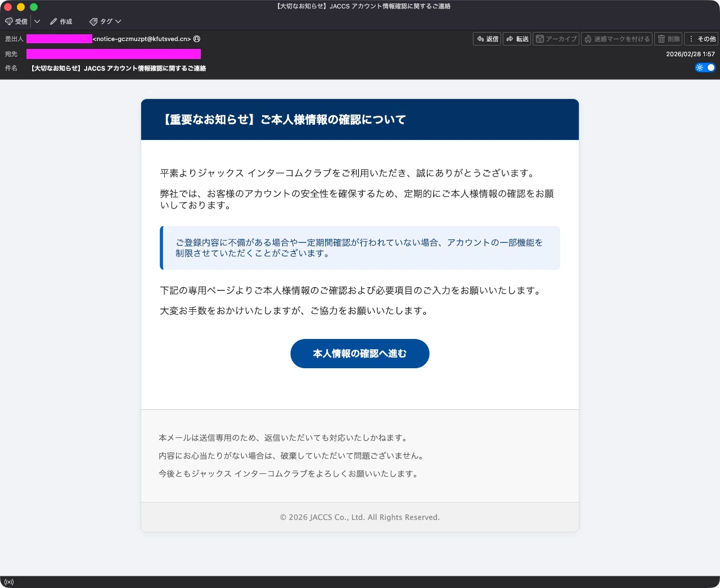
Task: Click the line 今後ともジャックス インターコムクラブ
Action: coord(290,474)
